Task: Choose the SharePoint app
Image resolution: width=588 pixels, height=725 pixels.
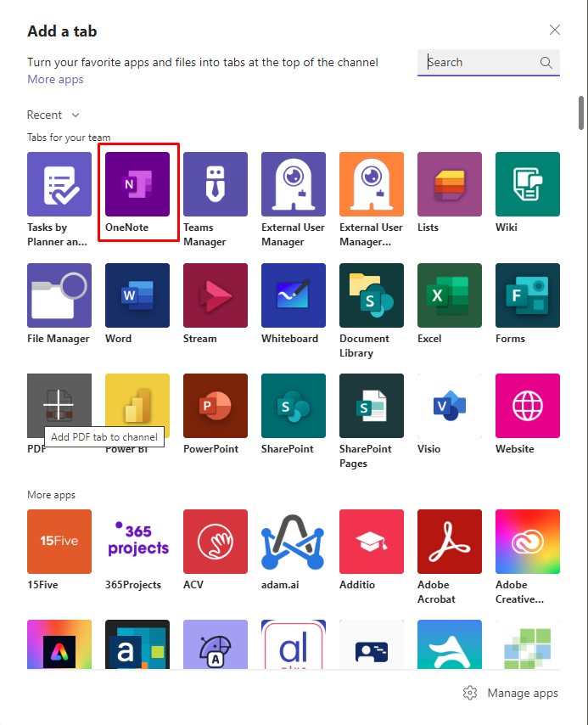Action: [x=294, y=406]
